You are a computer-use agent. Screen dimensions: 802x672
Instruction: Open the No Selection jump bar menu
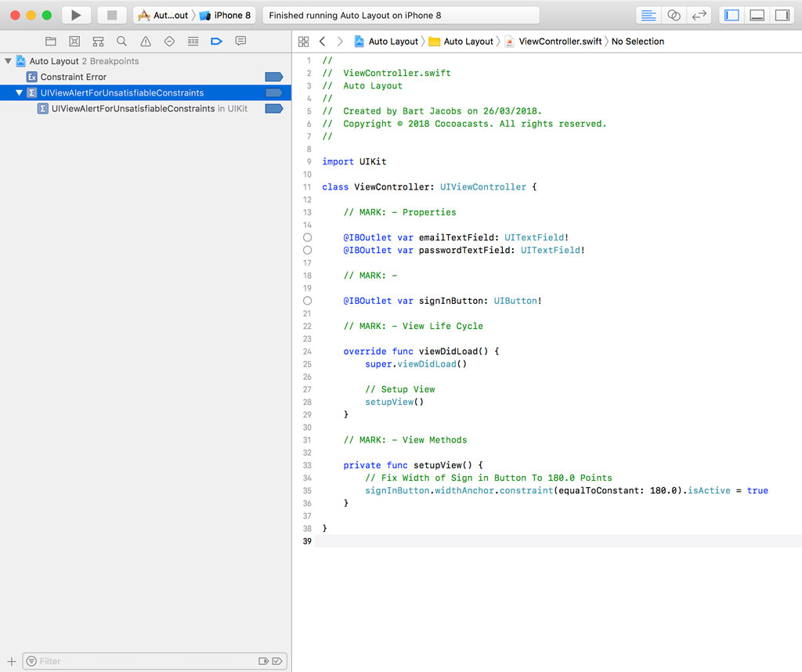(x=636, y=41)
